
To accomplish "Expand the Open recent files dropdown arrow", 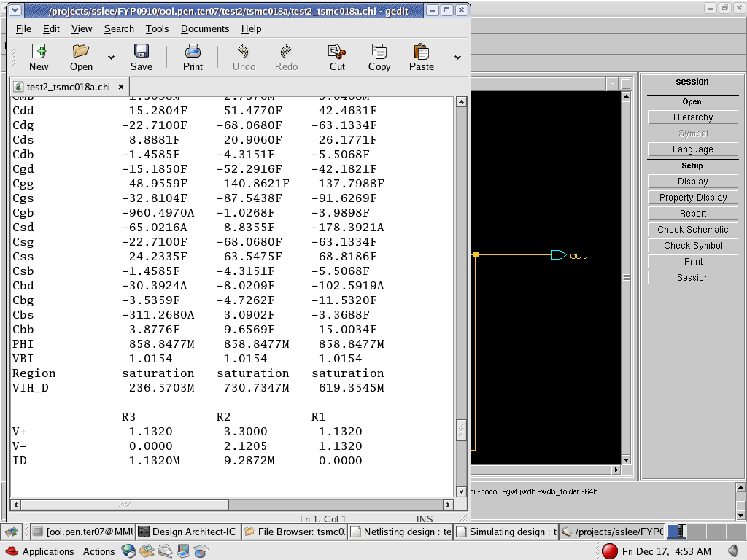I will [111, 58].
